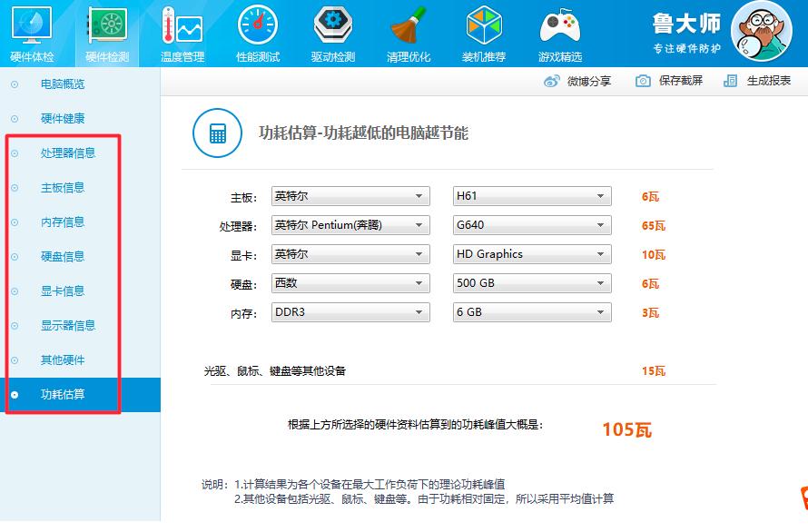
Task: Open 显卡信息 in the sidebar
Action: pos(63,291)
